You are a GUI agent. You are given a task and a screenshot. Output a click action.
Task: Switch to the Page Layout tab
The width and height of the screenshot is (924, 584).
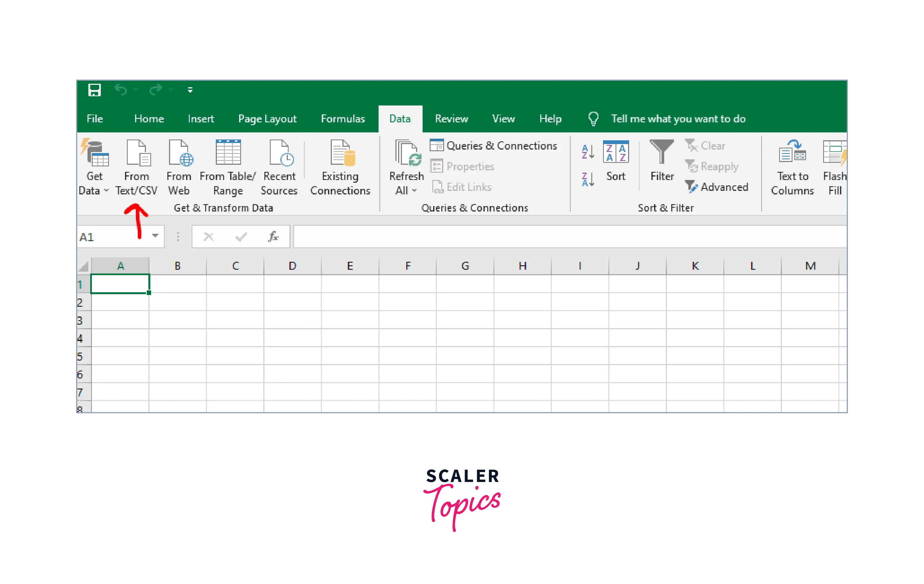pos(267,119)
